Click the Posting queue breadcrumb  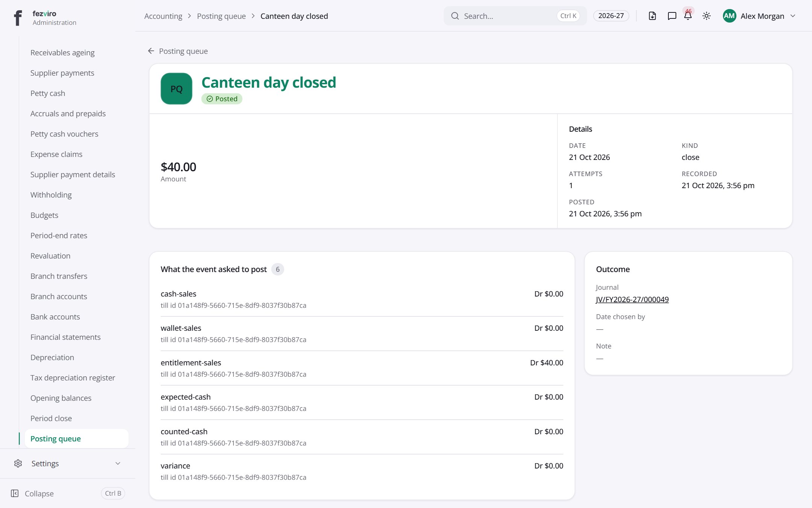click(221, 16)
